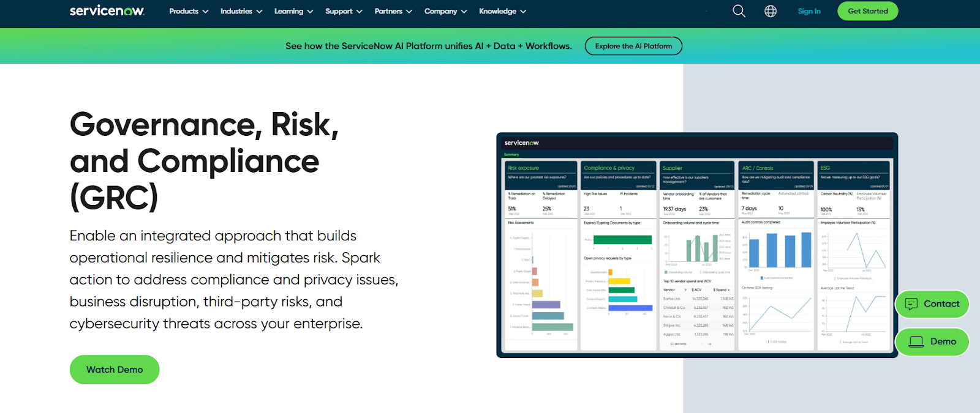Click the '7 days' remediation cycle value
Viewport: 980px width, 413px height.
point(750,209)
